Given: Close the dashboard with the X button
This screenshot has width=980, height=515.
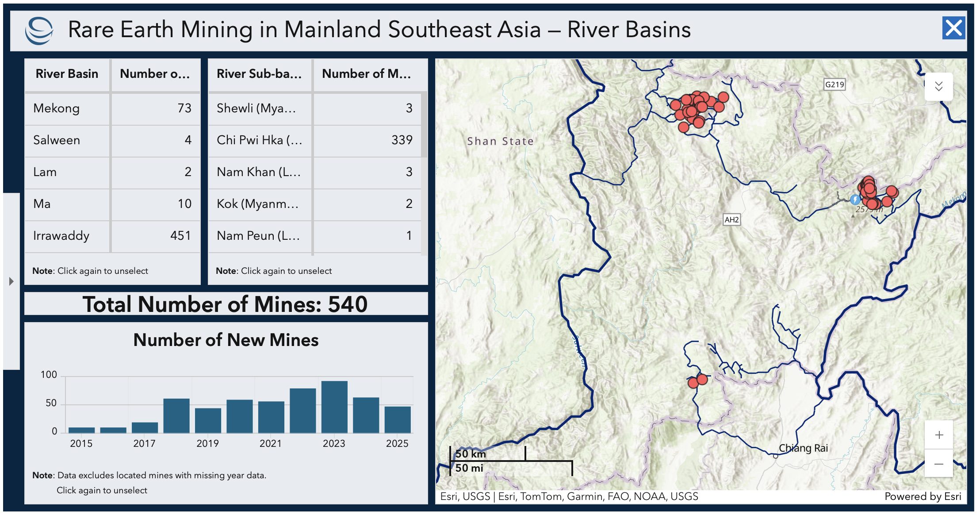Looking at the screenshot, I should [x=953, y=28].
